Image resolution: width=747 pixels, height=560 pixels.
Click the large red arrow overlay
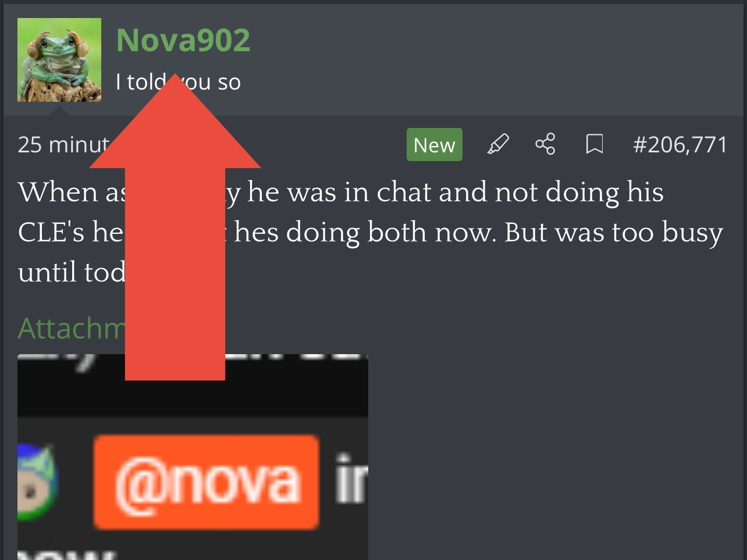pos(175,227)
